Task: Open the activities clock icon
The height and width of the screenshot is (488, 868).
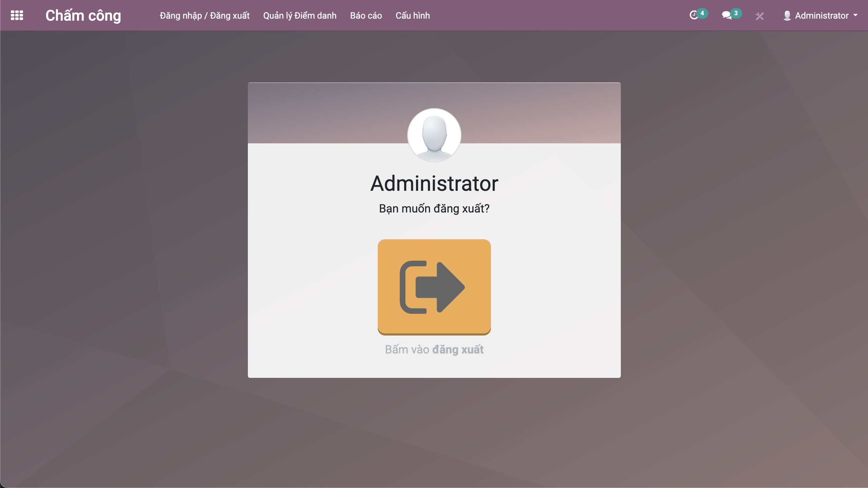Action: tap(694, 15)
